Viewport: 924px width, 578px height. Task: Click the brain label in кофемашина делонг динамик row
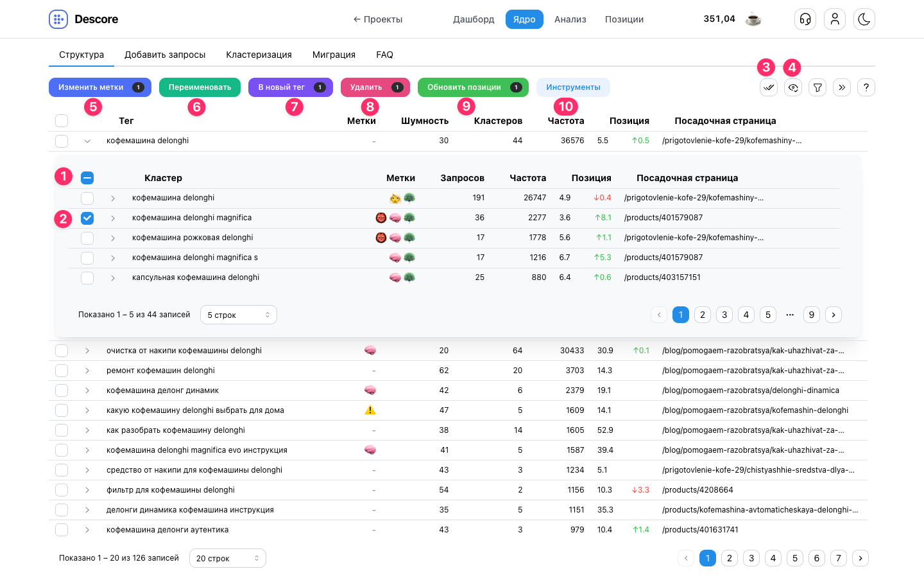(x=370, y=390)
